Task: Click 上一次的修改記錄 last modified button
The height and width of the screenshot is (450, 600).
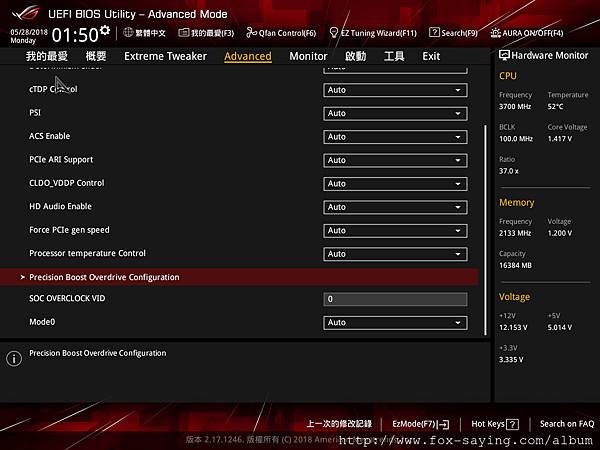Action: tap(339, 424)
